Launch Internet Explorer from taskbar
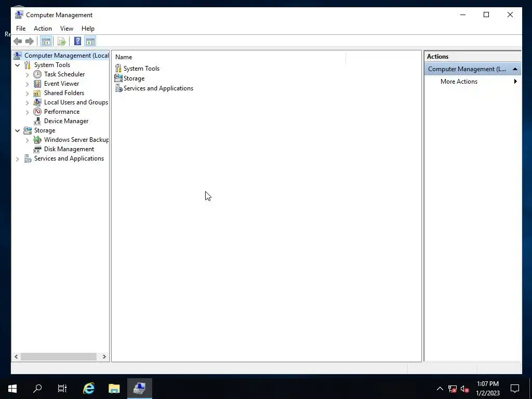The image size is (532, 399). coord(88,389)
